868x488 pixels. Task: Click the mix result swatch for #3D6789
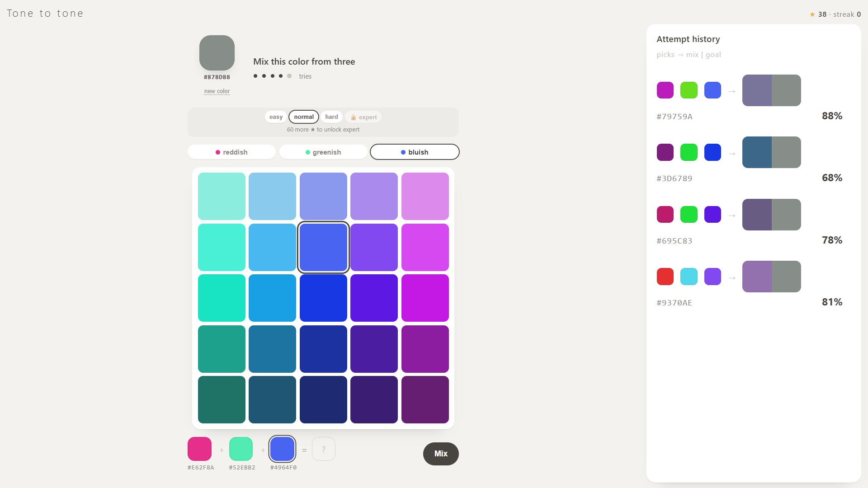[757, 152]
